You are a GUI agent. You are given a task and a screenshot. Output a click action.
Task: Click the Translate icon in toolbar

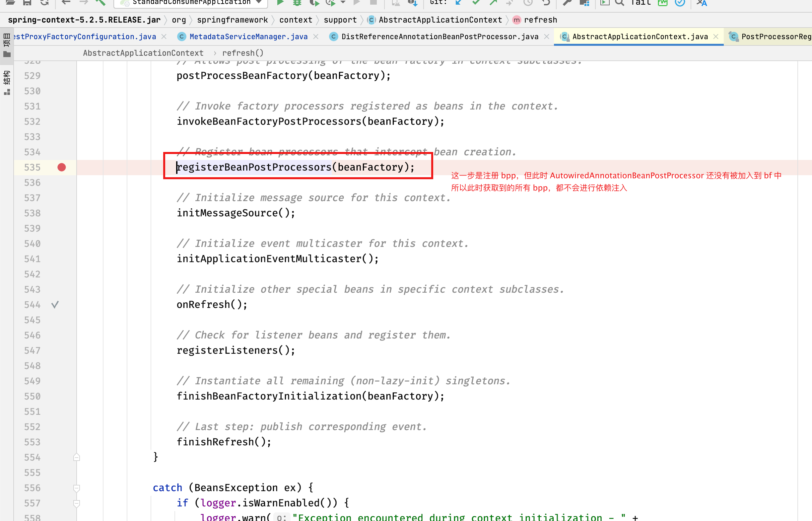tap(702, 3)
